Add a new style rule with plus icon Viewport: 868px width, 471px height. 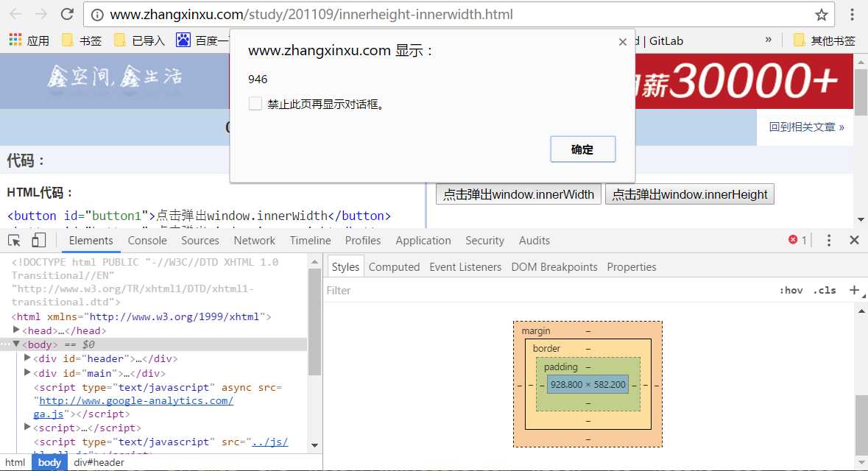[x=854, y=291]
